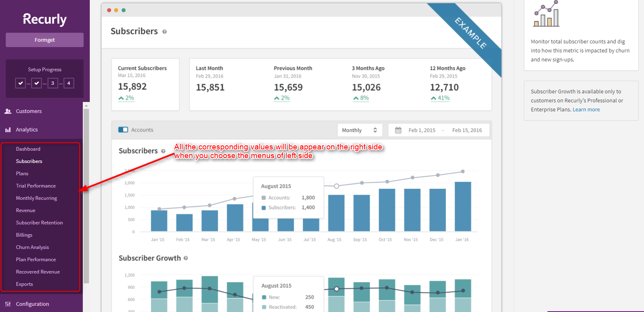This screenshot has height=312, width=644.
Task: Click the start date Feb 1, 2015
Action: click(422, 130)
